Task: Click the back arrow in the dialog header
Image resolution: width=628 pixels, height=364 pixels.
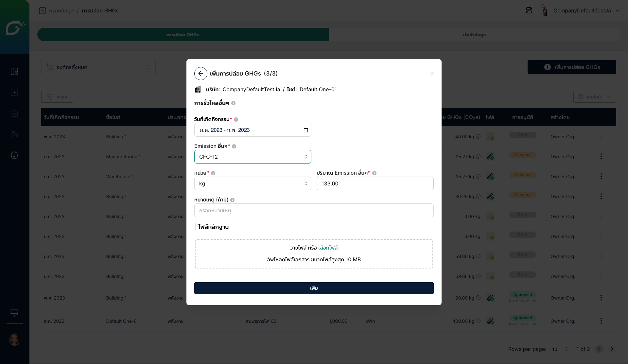Action: pyautogui.click(x=201, y=74)
